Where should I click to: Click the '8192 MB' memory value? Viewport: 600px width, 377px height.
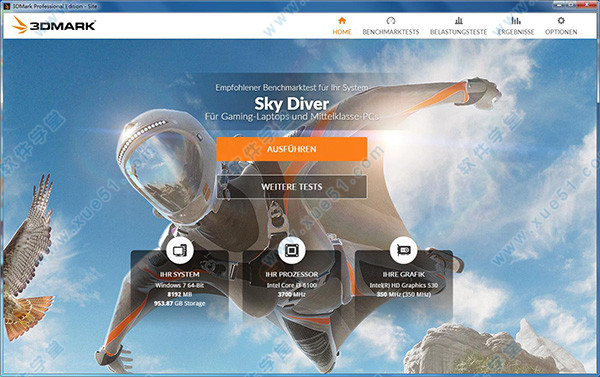(x=179, y=294)
